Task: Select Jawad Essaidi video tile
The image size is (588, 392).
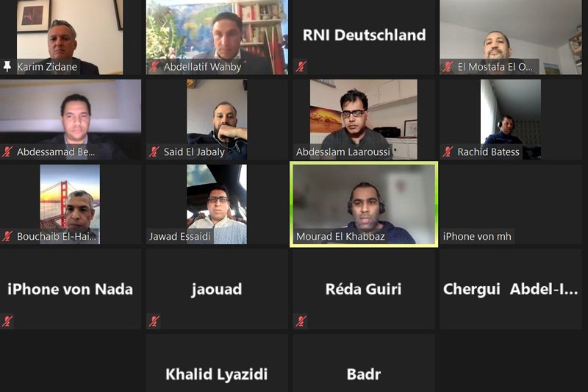Action: pos(217,204)
